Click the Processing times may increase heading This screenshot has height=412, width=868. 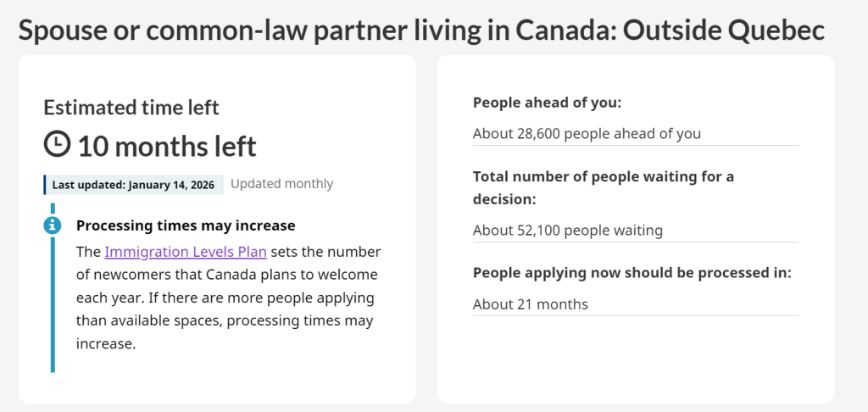186,225
